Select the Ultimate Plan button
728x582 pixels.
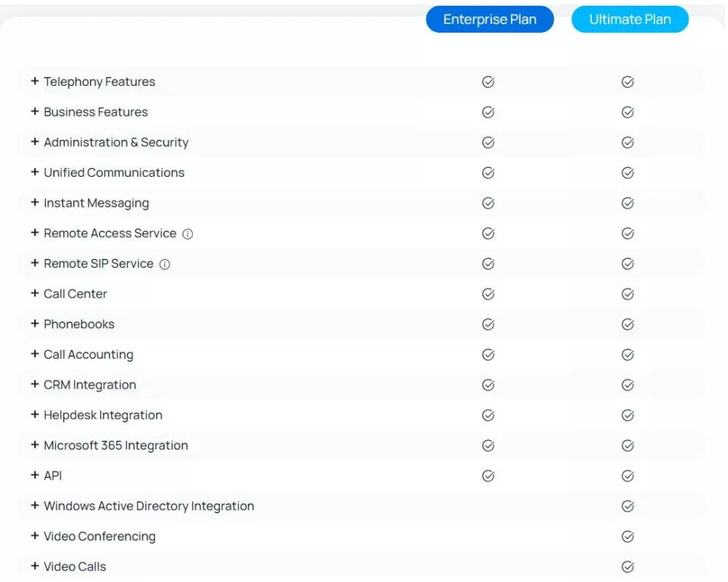tap(630, 20)
